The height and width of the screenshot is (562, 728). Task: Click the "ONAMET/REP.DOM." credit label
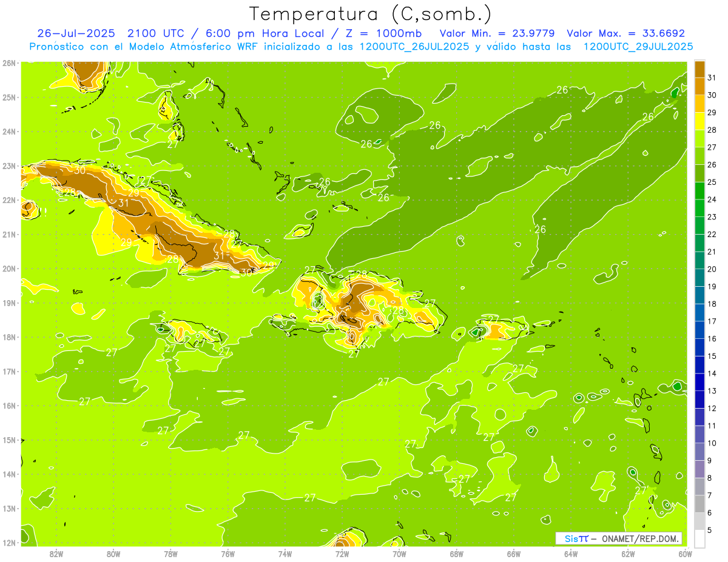(x=641, y=538)
